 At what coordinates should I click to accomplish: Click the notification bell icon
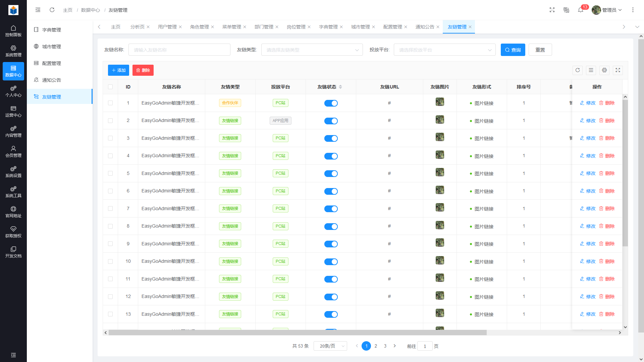[x=581, y=10]
